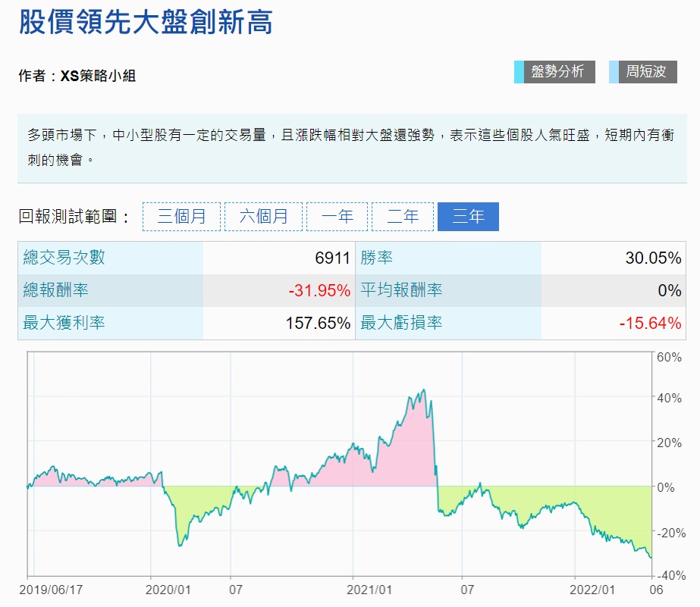Click the 2021/01 date on chart axis
Screen dimensions: 700x607
[x=369, y=590]
